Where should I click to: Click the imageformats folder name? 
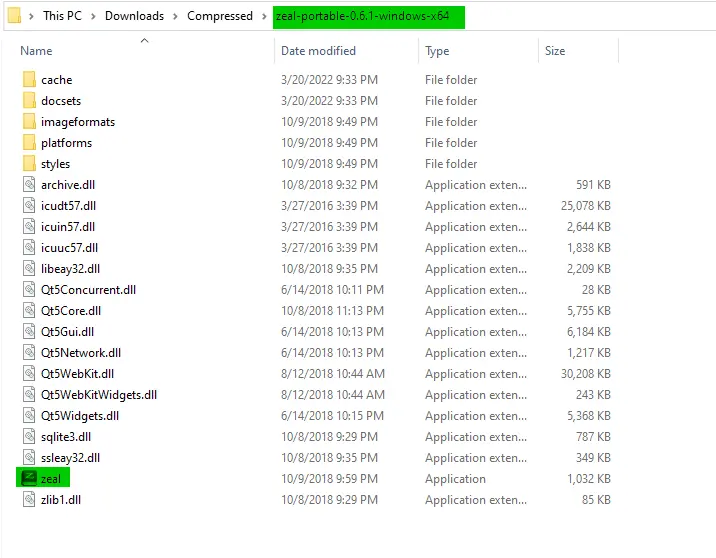[78, 122]
